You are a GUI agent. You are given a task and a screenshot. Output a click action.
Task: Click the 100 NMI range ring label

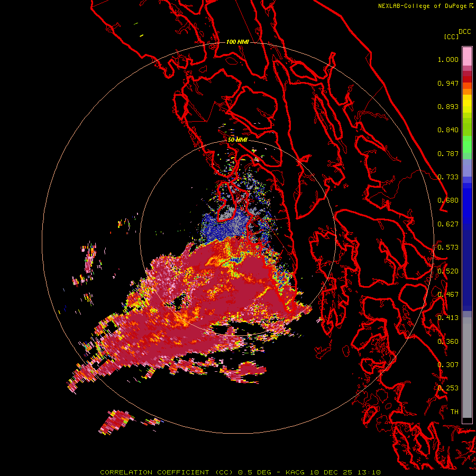(237, 42)
